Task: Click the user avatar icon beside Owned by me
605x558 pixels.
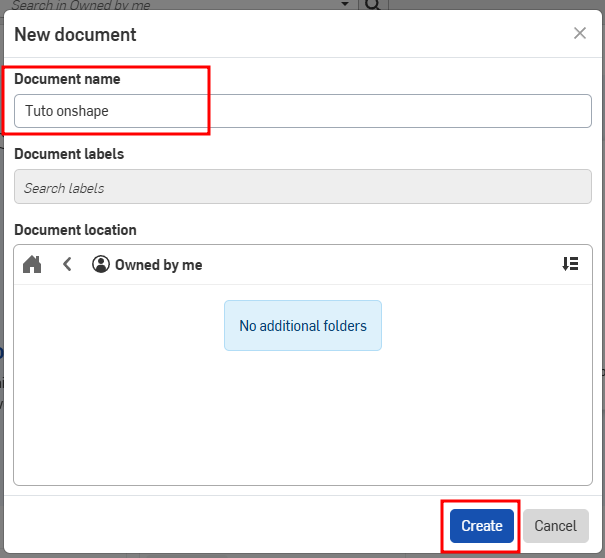Action: (100, 264)
